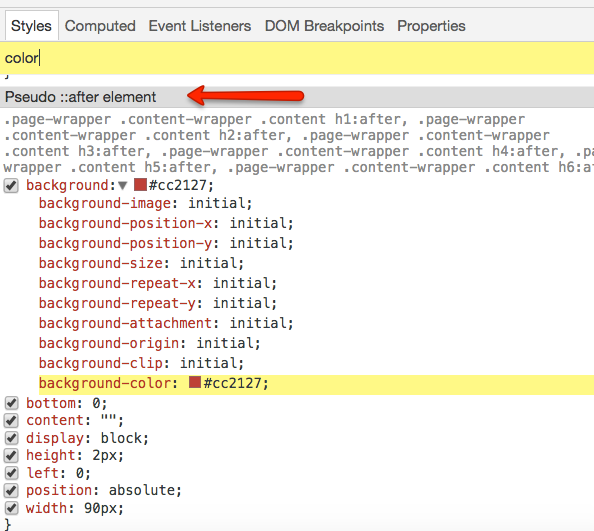Open the DOM Breakpoints tab

pos(324,26)
